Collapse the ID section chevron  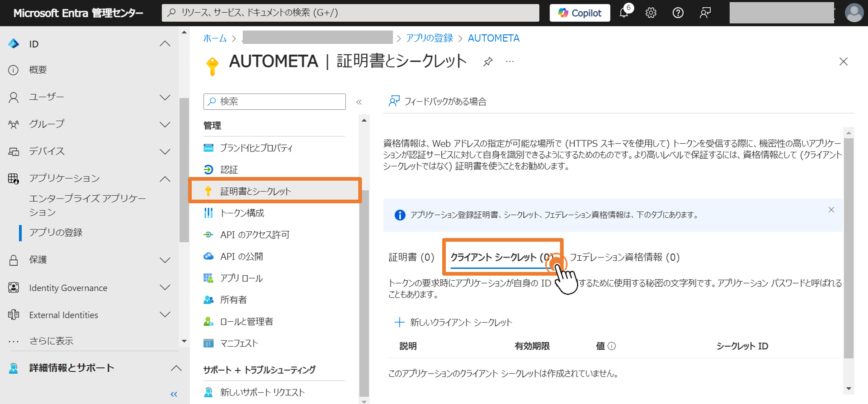(165, 44)
